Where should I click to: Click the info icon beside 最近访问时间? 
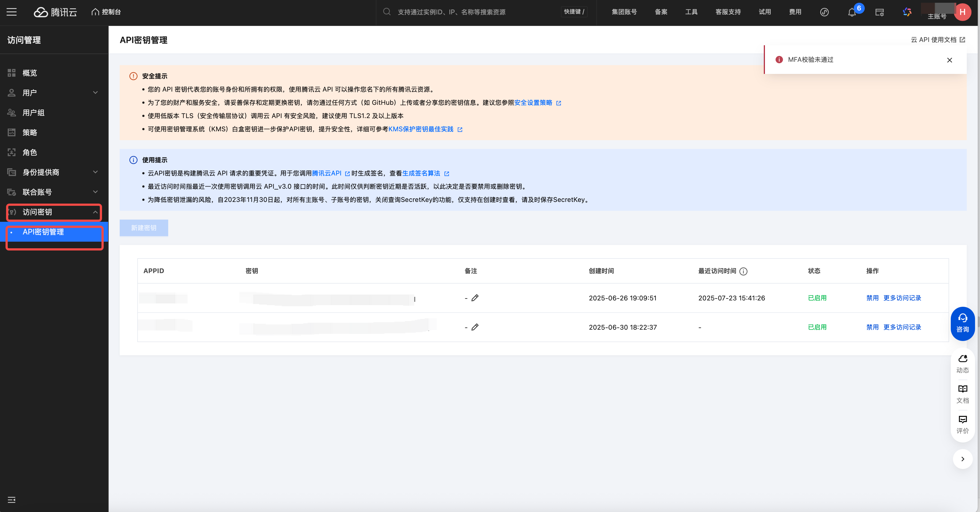pyautogui.click(x=743, y=271)
